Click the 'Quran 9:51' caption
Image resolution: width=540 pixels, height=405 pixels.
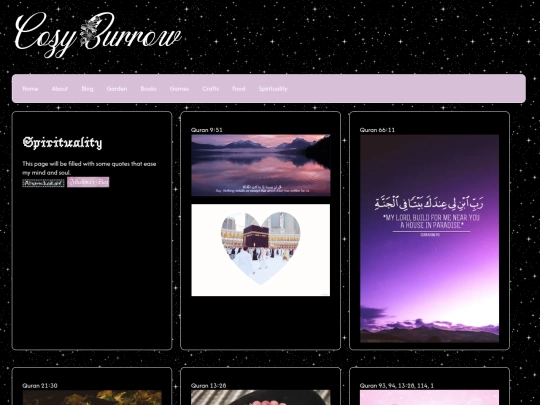pos(207,130)
